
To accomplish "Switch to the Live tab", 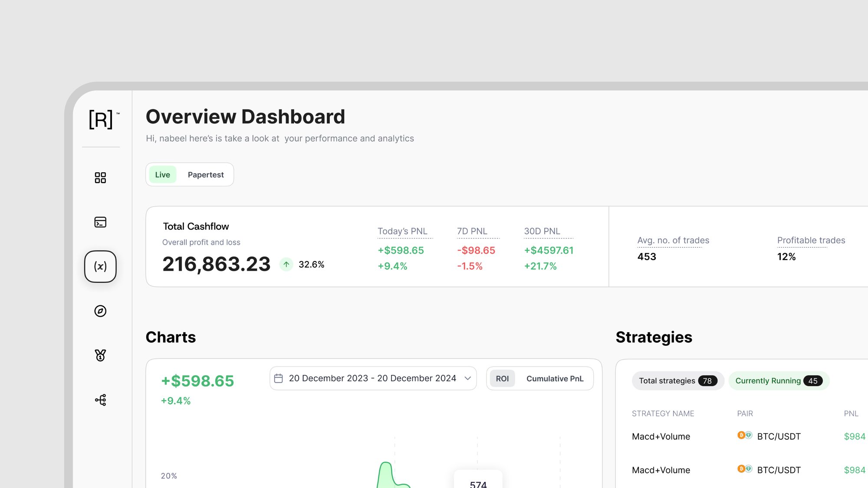I will pyautogui.click(x=163, y=174).
